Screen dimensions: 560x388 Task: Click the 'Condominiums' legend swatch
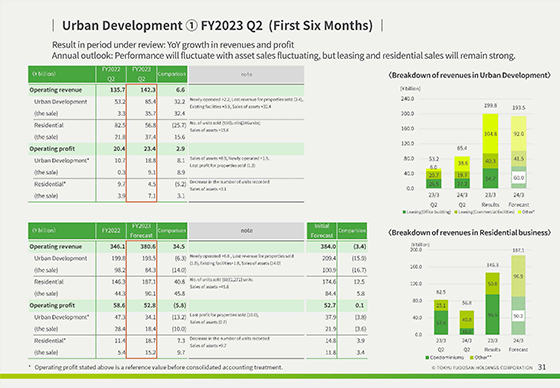427,358
